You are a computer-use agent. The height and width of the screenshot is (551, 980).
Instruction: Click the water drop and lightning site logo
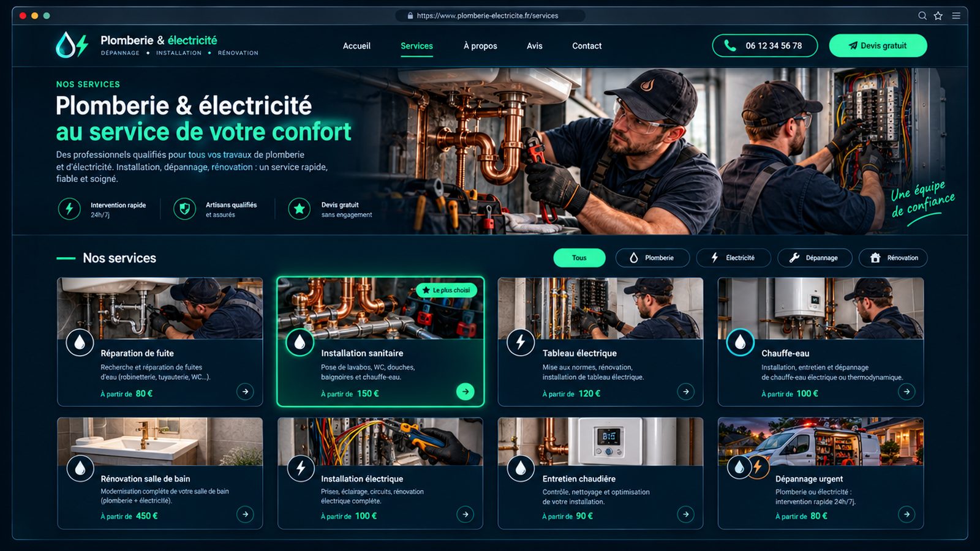tap(72, 45)
